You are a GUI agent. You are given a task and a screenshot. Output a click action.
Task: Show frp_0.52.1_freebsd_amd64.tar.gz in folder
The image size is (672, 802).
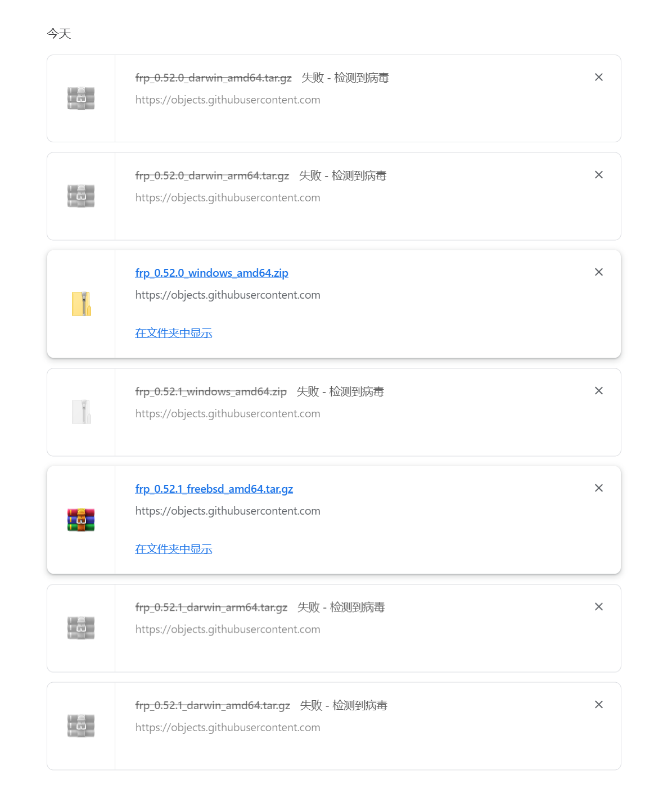(173, 548)
